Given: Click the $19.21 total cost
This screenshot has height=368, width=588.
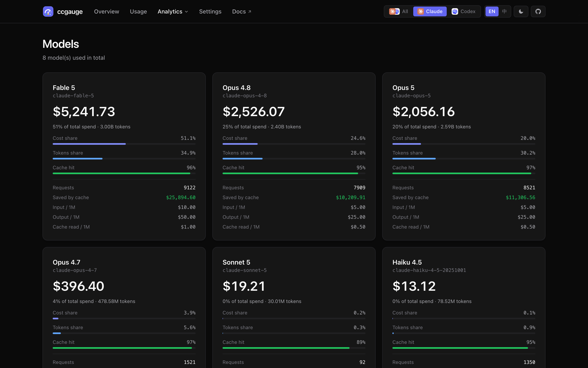Looking at the screenshot, I should pyautogui.click(x=244, y=286).
